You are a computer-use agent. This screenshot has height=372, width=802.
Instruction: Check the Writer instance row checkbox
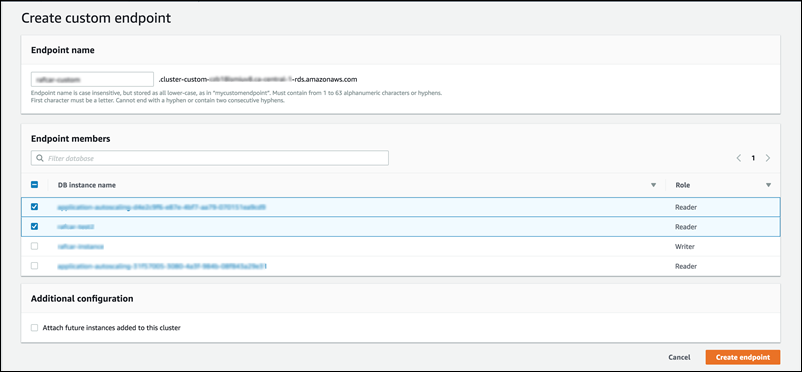pos(35,246)
